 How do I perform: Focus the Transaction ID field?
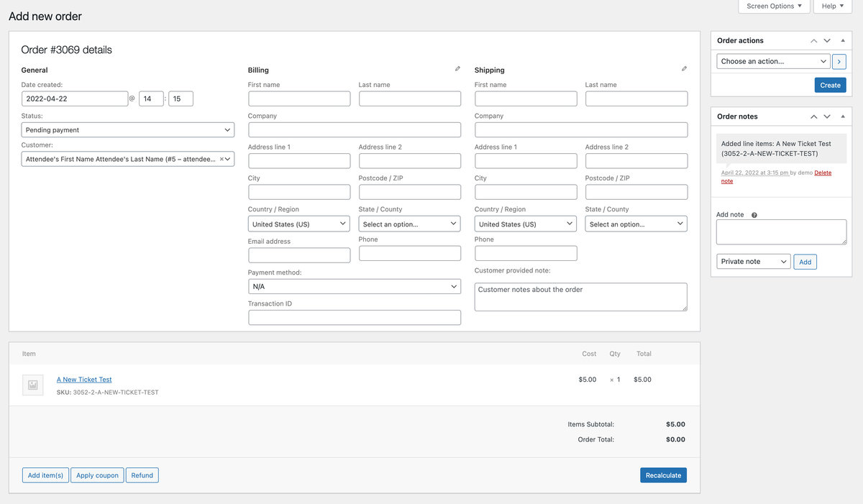(x=355, y=318)
